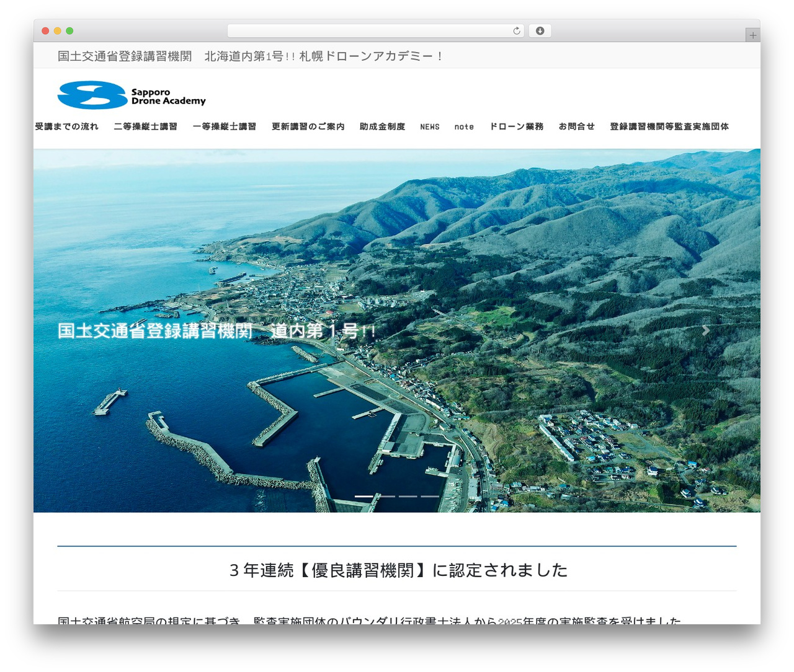Open 二等操縦士講習 menu item
Image resolution: width=794 pixels, height=672 pixels.
145,126
